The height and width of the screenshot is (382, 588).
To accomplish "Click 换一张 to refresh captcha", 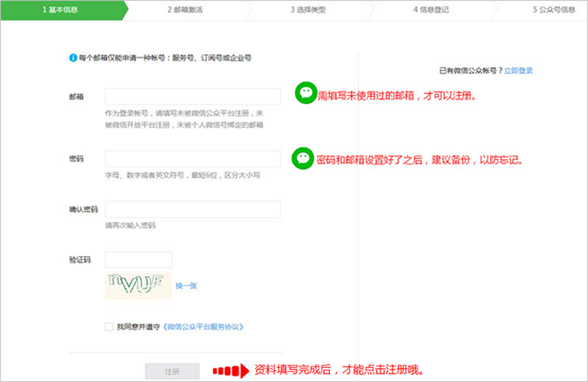I will point(186,286).
